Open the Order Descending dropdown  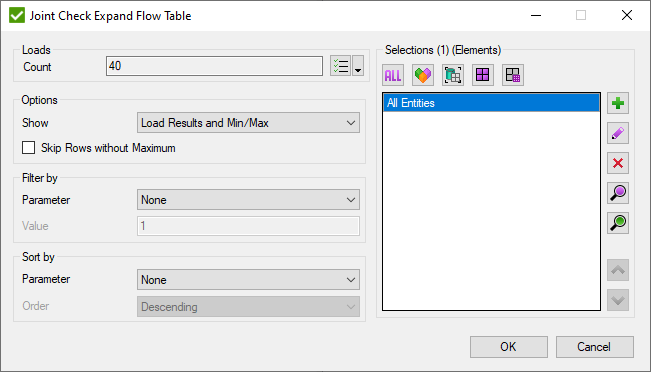(x=248, y=307)
